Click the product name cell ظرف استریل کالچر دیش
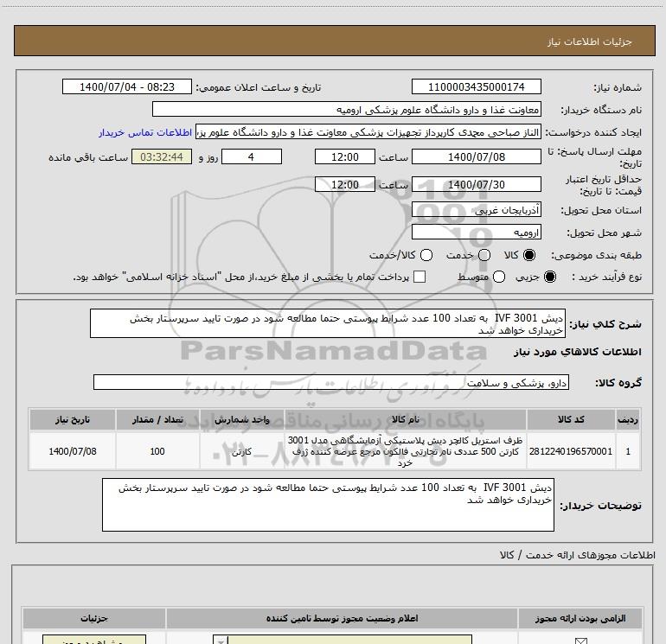The height and width of the screenshot is (644, 666). point(405,451)
